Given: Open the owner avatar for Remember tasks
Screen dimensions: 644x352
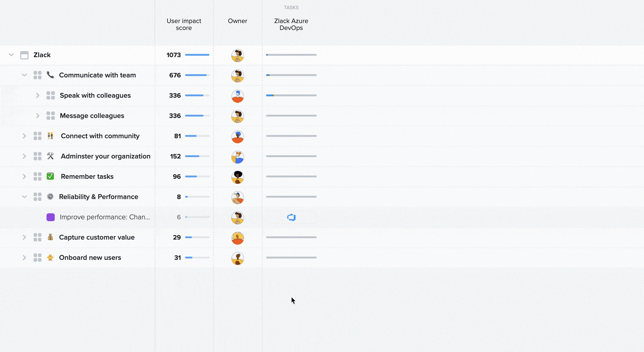Looking at the screenshot, I should 238,177.
